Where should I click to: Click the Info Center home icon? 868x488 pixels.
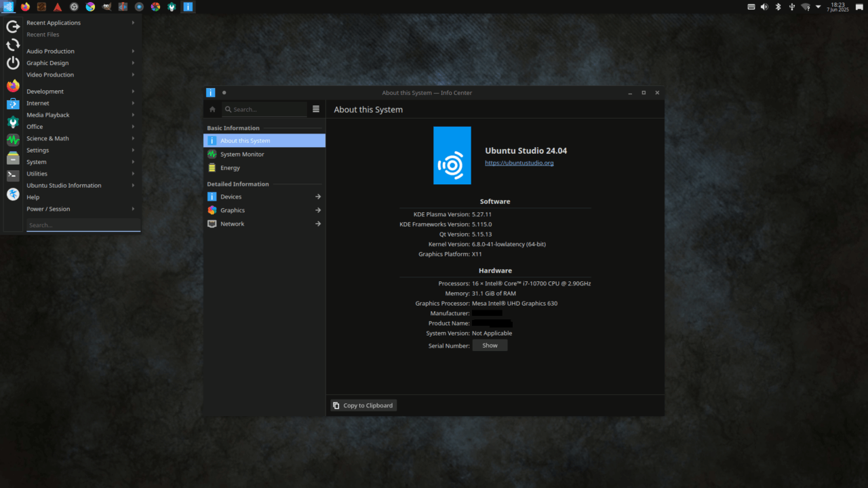click(x=212, y=109)
